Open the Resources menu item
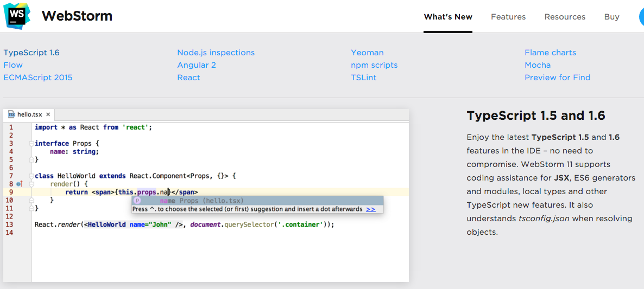Image resolution: width=644 pixels, height=289 pixels. [565, 17]
